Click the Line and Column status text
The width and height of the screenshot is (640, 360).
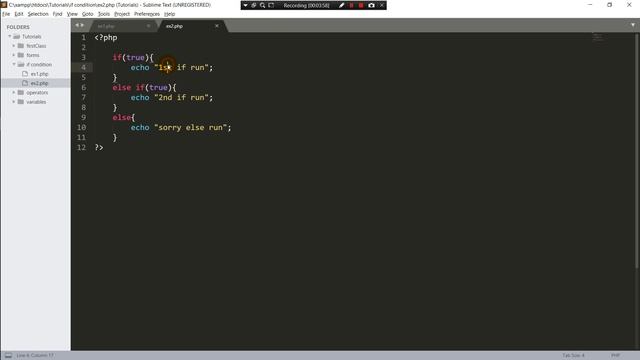click(35, 356)
